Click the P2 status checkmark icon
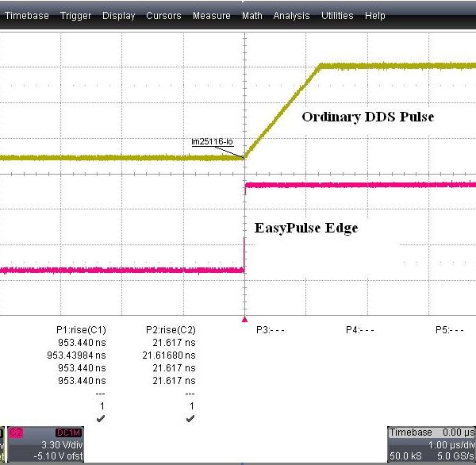 tap(190, 417)
